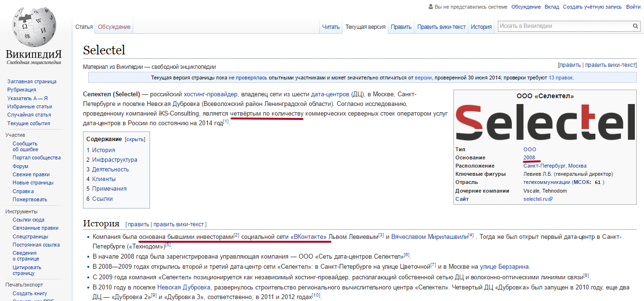
Task: Open «Сведения о странице» in sidebar
Action: pos(25,256)
